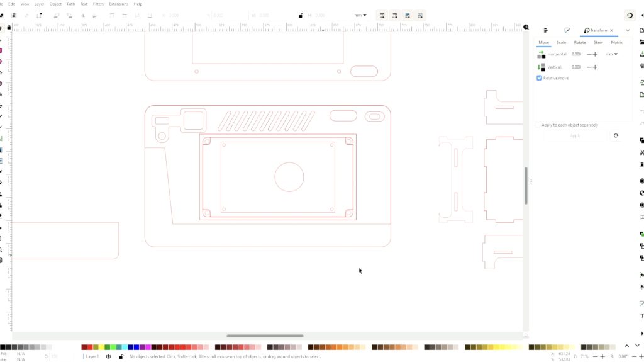Click the reset transform values icon
Screen dimensions: 644x362
point(616,135)
